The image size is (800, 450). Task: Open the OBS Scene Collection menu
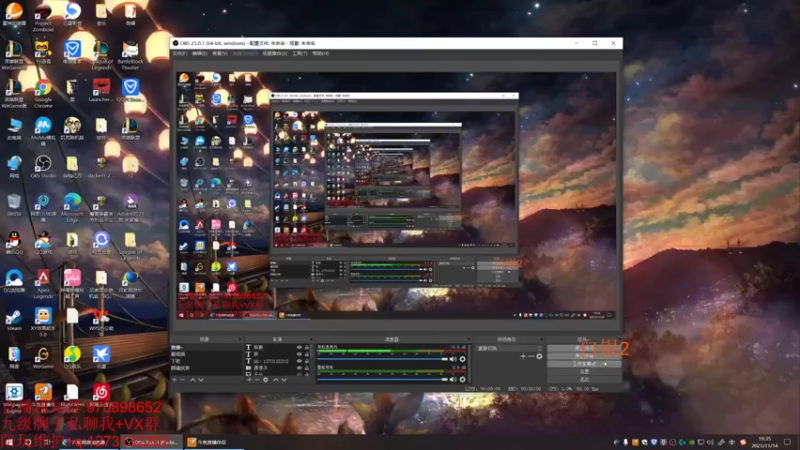click(x=274, y=54)
